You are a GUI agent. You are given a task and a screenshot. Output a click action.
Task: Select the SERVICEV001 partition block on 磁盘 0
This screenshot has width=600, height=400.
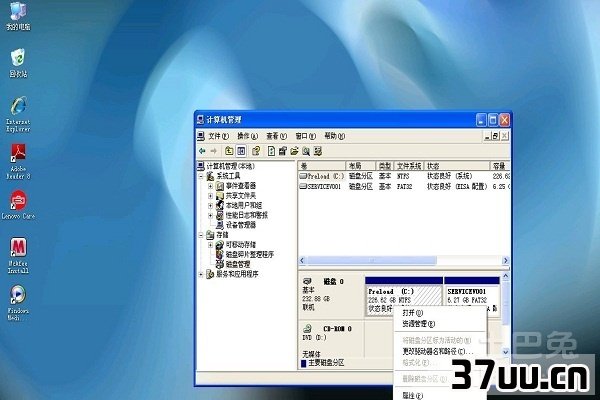click(472, 296)
